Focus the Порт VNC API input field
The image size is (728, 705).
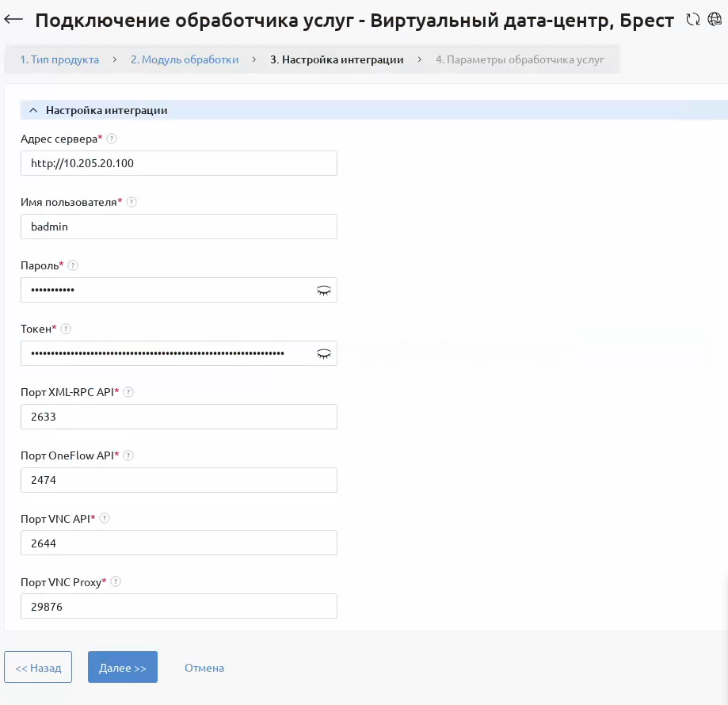[x=179, y=543]
